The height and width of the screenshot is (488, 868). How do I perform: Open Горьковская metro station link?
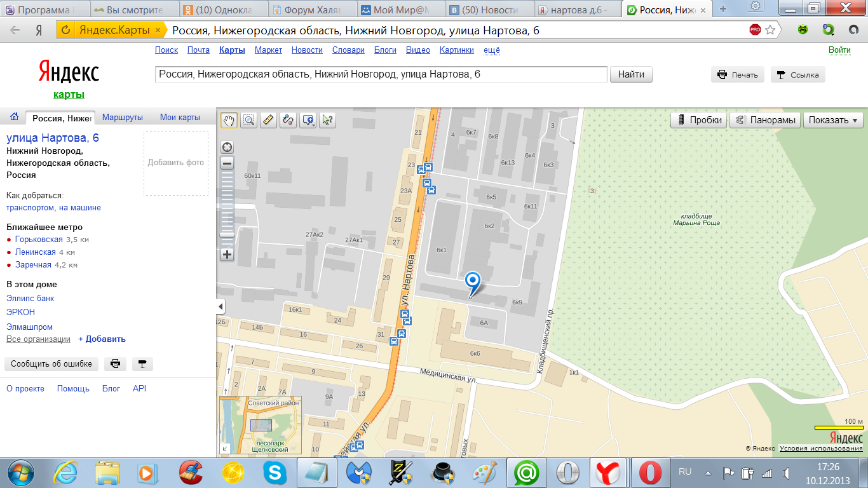tap(39, 240)
